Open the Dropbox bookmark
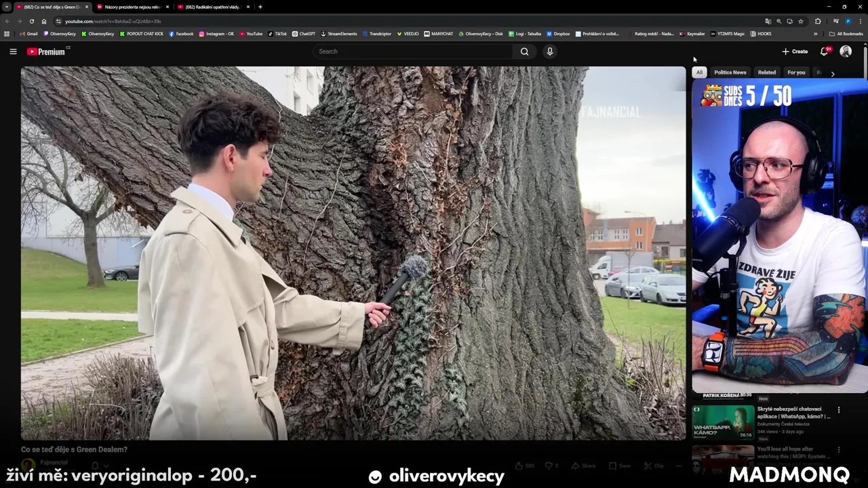Image resolution: width=868 pixels, height=488 pixels. pyautogui.click(x=558, y=34)
